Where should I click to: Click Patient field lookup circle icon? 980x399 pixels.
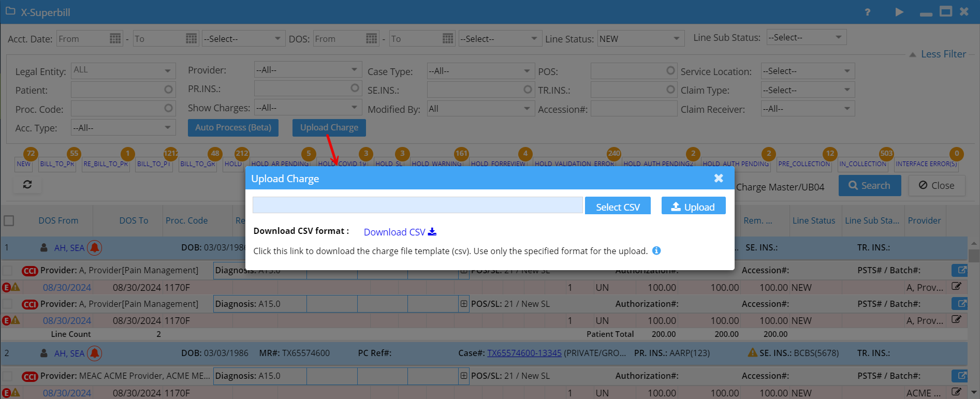click(x=168, y=90)
